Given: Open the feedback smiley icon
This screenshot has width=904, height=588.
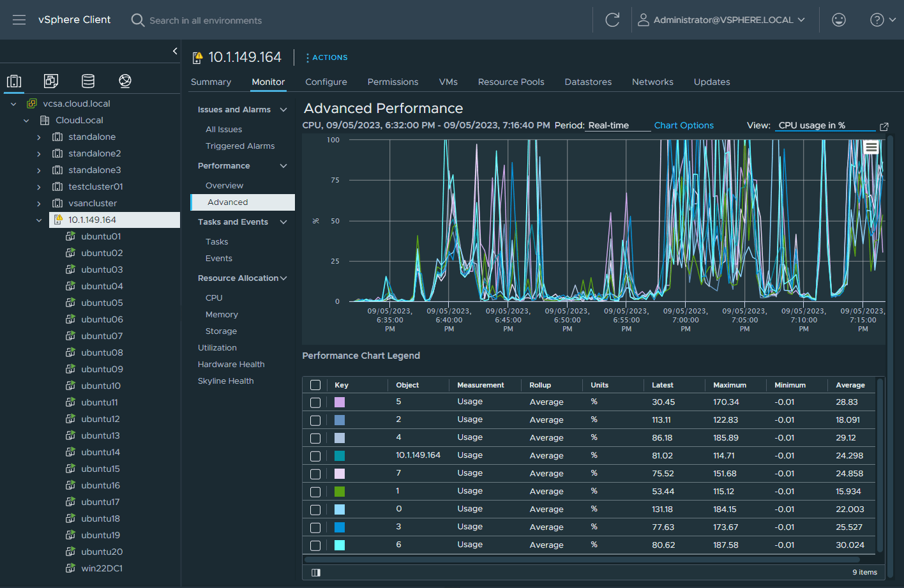Looking at the screenshot, I should tap(839, 20).
